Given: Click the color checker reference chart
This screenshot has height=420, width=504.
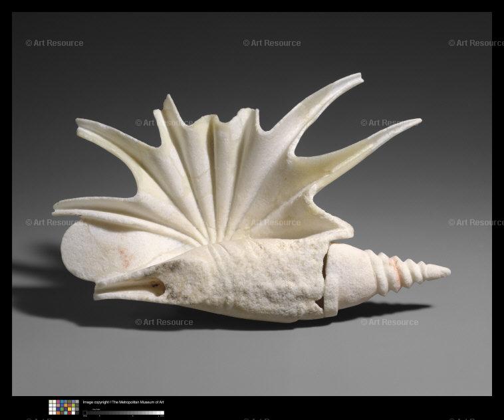Looking at the screenshot, I should (64, 407).
